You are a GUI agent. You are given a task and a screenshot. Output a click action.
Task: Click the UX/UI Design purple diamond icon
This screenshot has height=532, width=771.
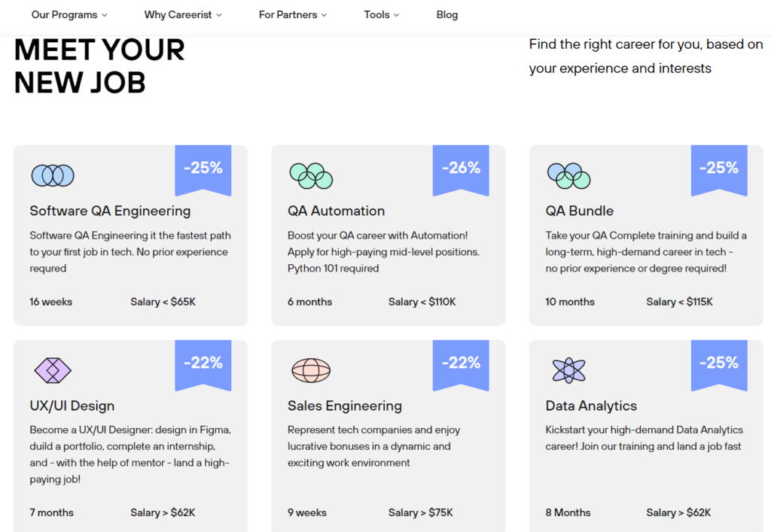pos(53,370)
